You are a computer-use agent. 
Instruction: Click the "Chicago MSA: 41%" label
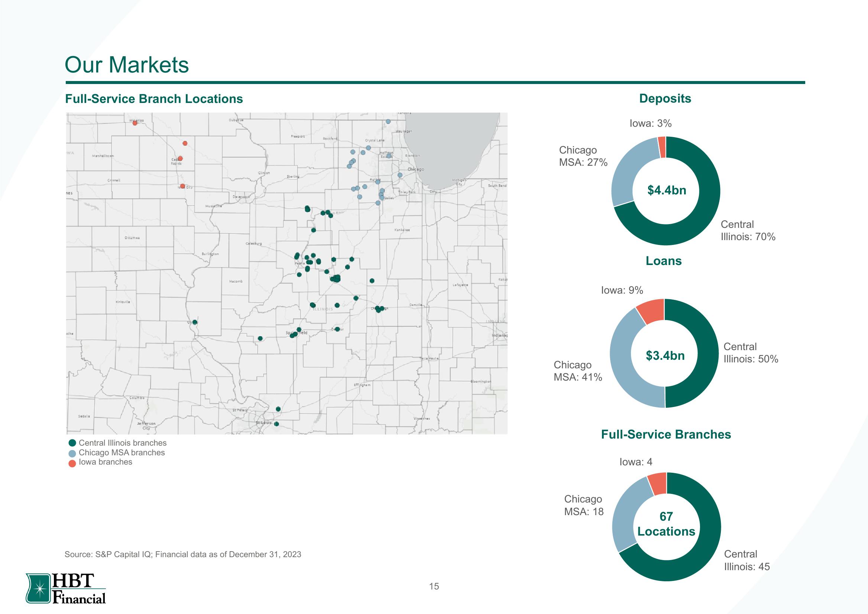coord(578,371)
